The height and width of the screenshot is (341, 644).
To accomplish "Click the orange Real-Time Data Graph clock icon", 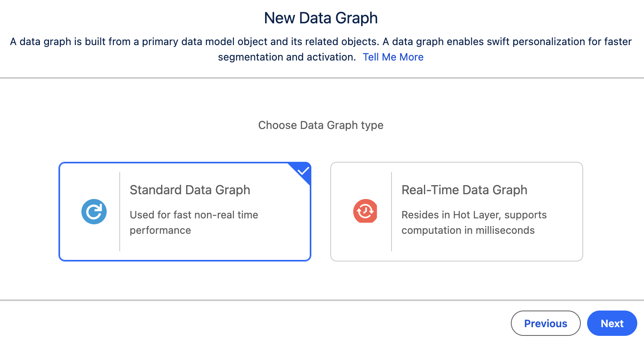I will click(x=365, y=211).
